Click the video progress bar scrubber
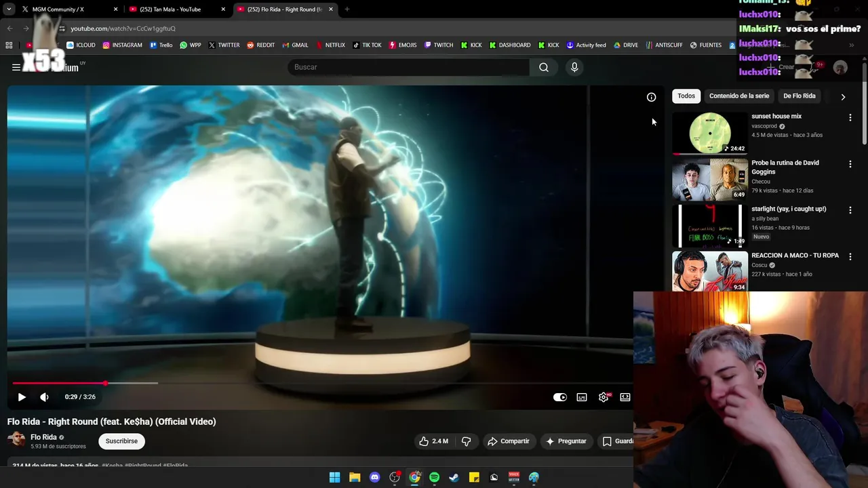This screenshot has width=868, height=488. [105, 383]
